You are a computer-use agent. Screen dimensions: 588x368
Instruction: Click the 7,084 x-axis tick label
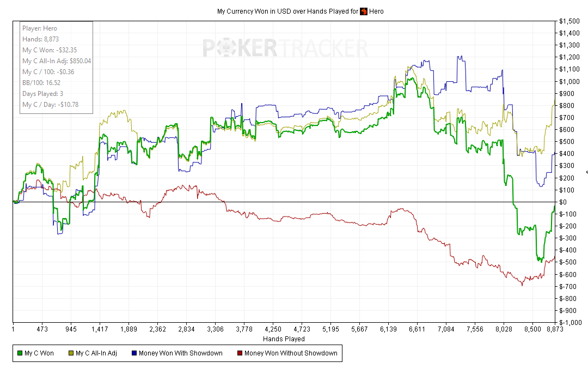[446, 329]
